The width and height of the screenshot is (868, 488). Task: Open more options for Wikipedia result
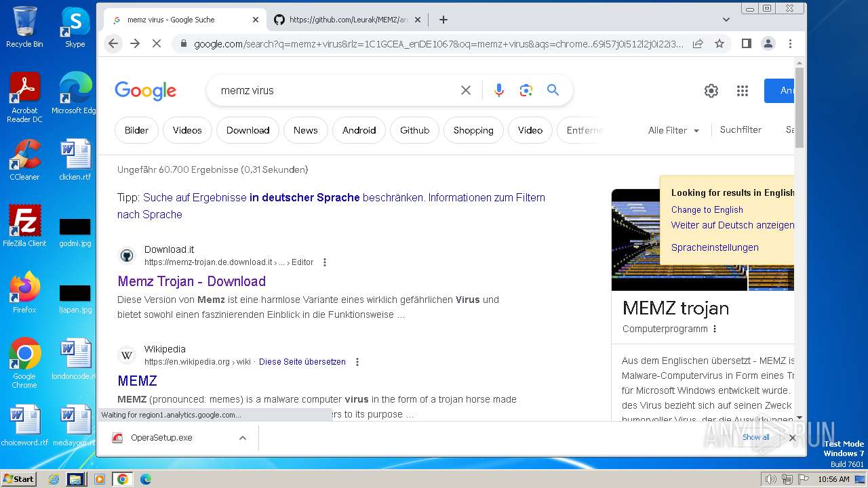(357, 362)
